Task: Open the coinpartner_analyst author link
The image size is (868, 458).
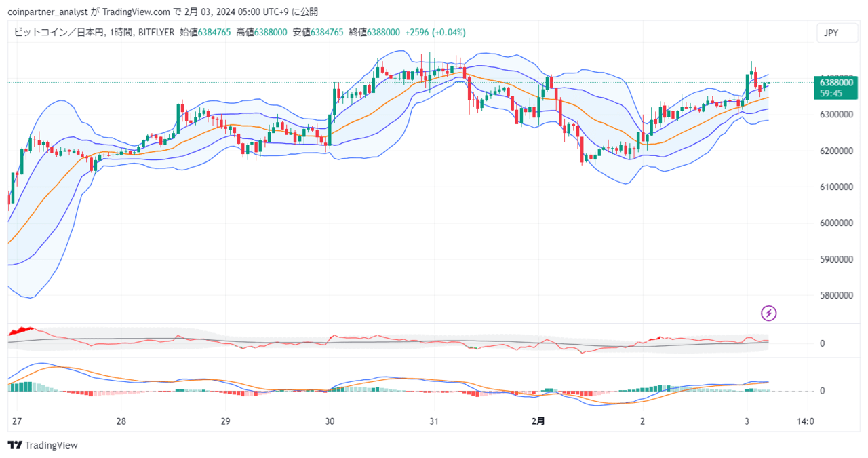Action: (45, 12)
